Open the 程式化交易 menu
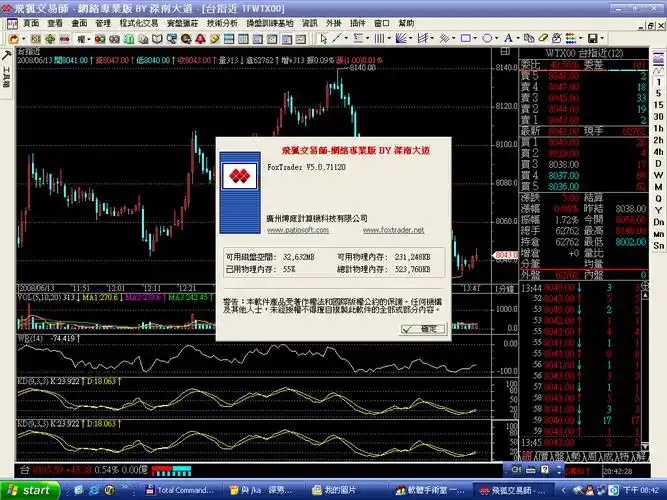Image resolution: width=667 pixels, height=500 pixels. click(138, 23)
